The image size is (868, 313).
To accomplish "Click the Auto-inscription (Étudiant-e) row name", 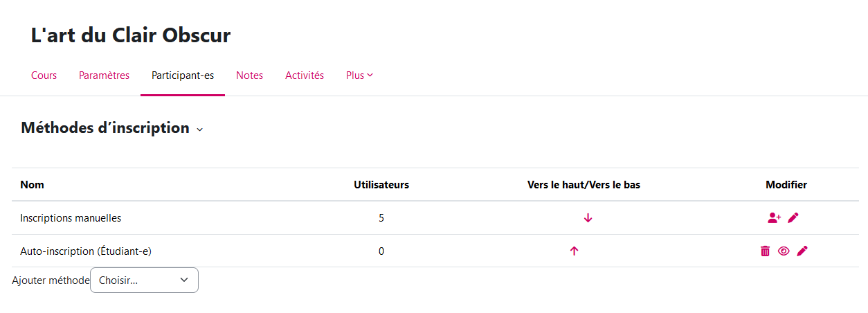I will [86, 251].
